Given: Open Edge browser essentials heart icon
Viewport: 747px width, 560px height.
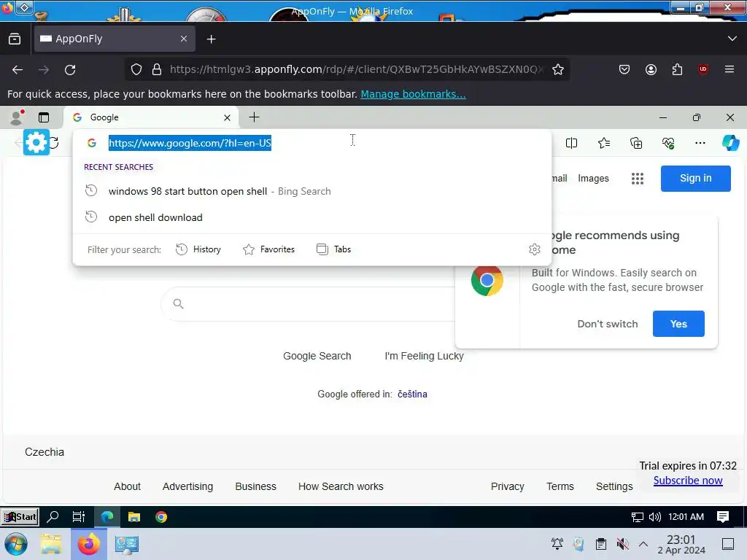Looking at the screenshot, I should [668, 143].
